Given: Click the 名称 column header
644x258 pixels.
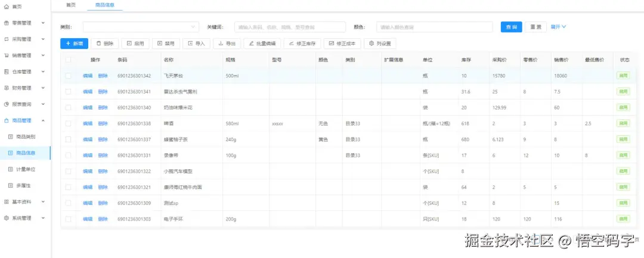Looking at the screenshot, I should pyautogui.click(x=168, y=60).
